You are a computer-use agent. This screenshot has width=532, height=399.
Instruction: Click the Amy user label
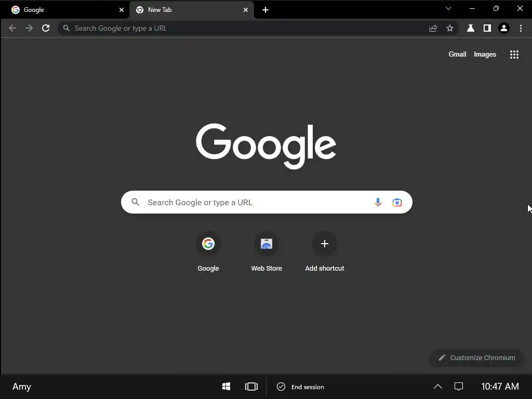pyautogui.click(x=22, y=387)
